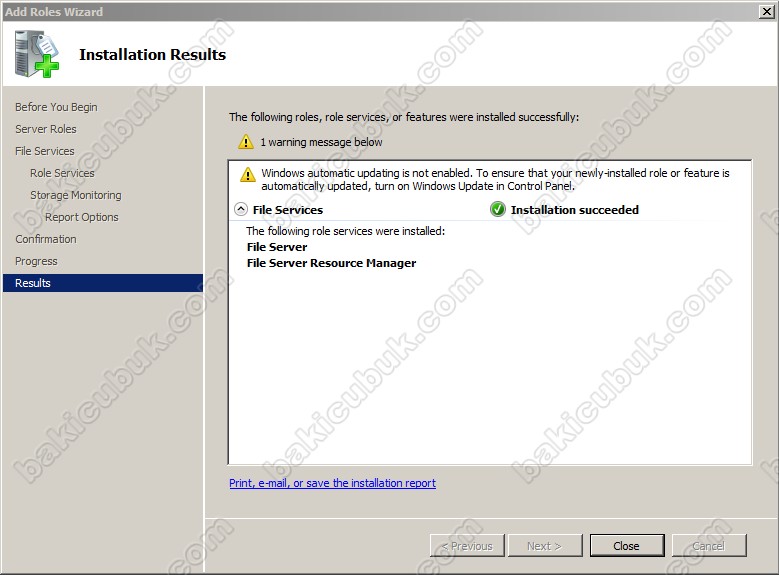Click 'The following roles, role services, or features' sentence
This screenshot has height=575, width=779.
[x=404, y=117]
